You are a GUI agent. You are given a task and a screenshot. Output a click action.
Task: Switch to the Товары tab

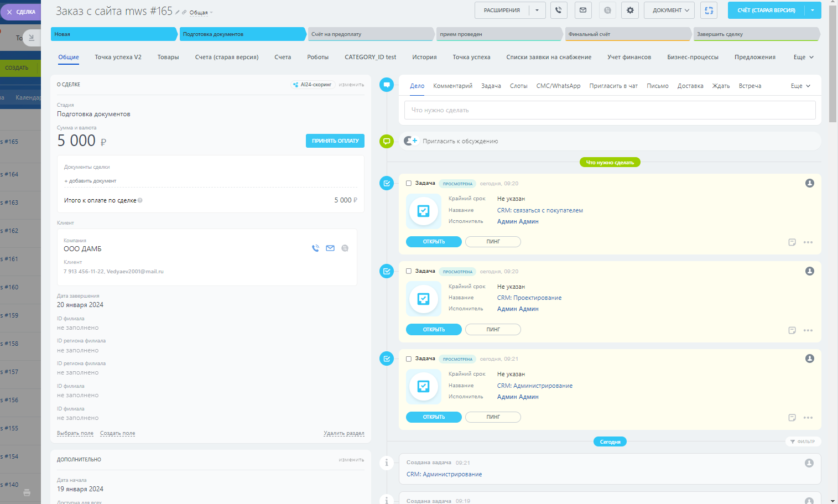[x=168, y=57]
